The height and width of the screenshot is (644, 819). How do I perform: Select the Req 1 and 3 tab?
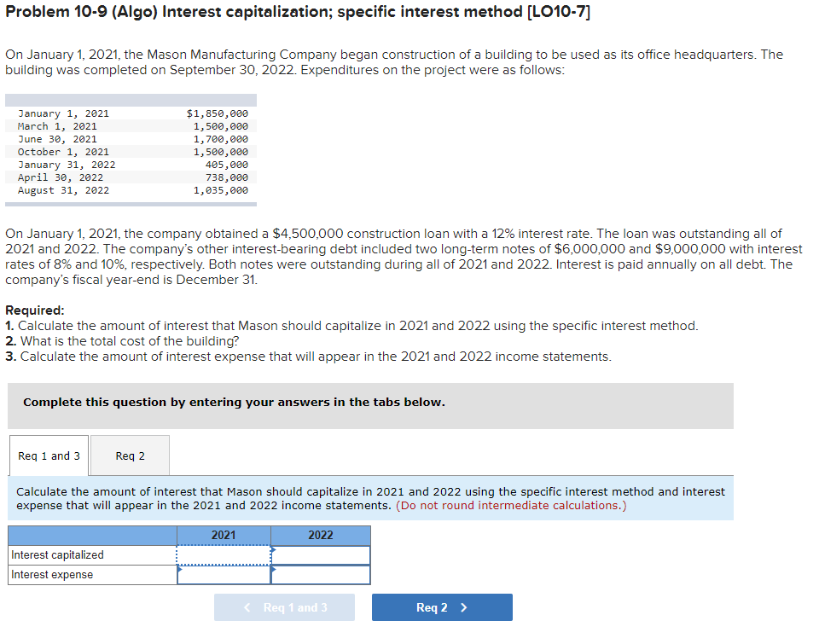click(48, 455)
